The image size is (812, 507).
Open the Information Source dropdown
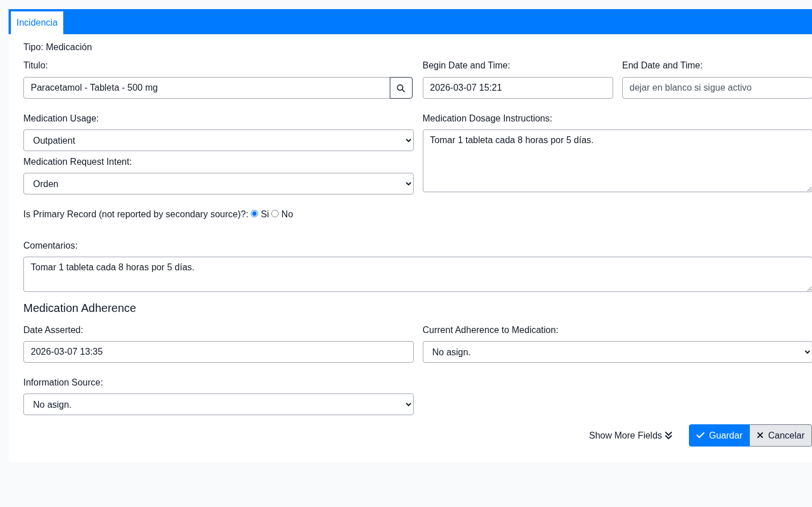click(x=218, y=404)
